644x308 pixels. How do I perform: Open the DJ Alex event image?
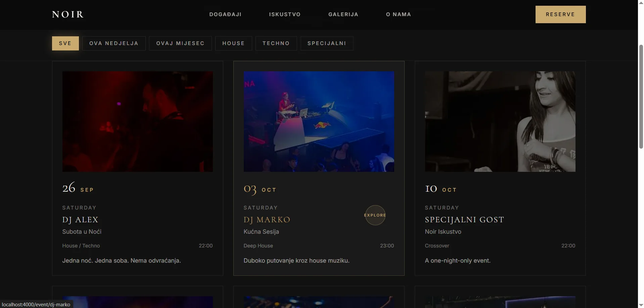[x=138, y=121]
